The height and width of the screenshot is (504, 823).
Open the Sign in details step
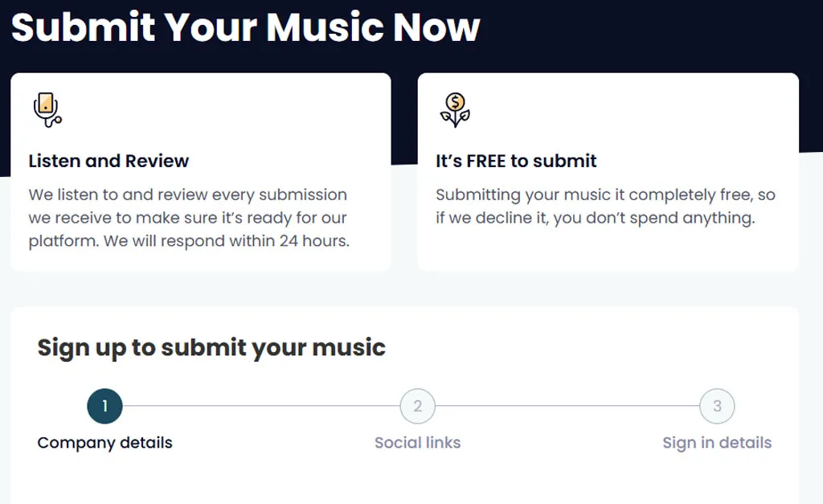[717, 443]
